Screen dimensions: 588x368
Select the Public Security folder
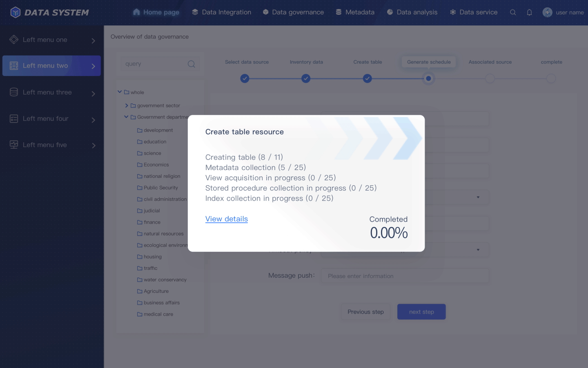pyautogui.click(x=158, y=188)
